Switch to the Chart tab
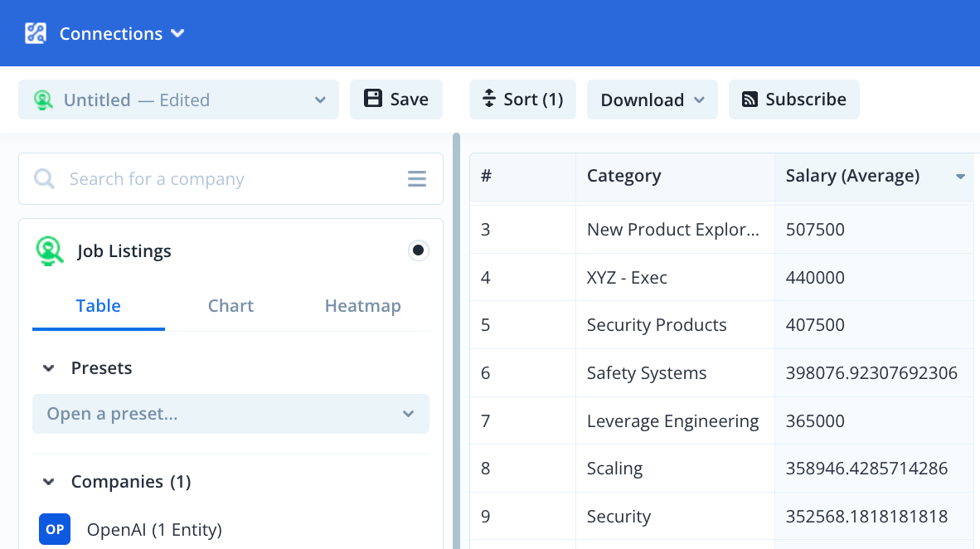The image size is (980, 549). point(230,306)
